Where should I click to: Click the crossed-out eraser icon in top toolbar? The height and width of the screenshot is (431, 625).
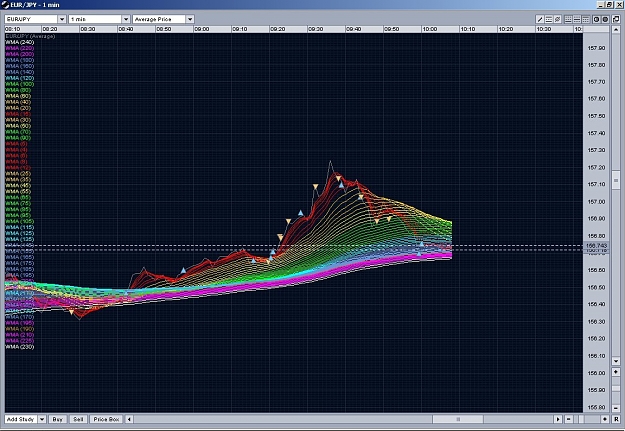tap(557, 19)
